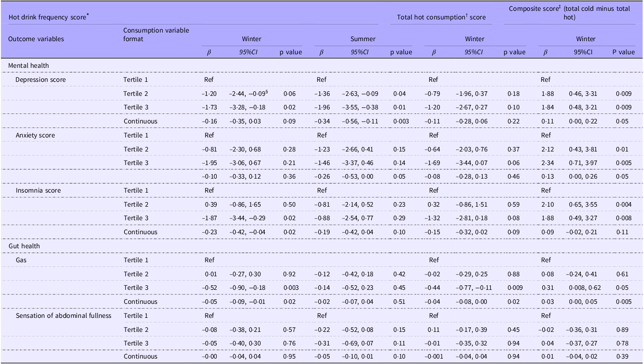Click the Total hot consumption score header
This screenshot has height=364, width=644.
click(441, 17)
